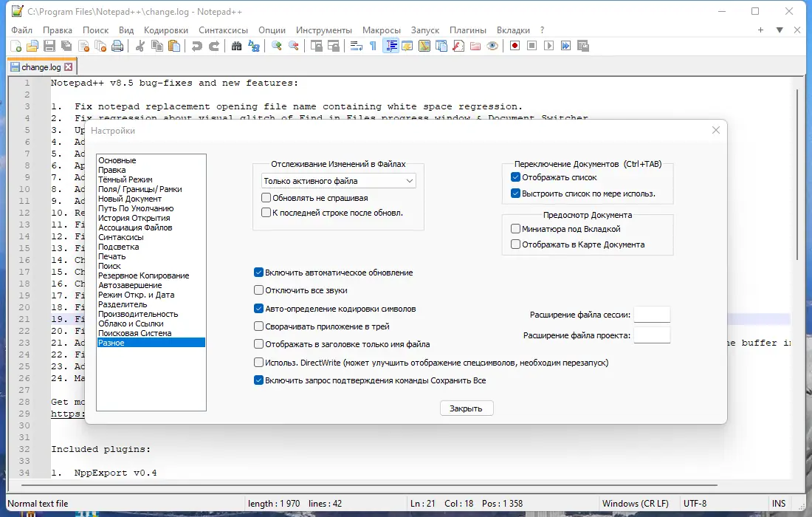Viewport: 812px width, 517px height.
Task: Click the Save Recorded Macro icon
Action: tap(583, 46)
